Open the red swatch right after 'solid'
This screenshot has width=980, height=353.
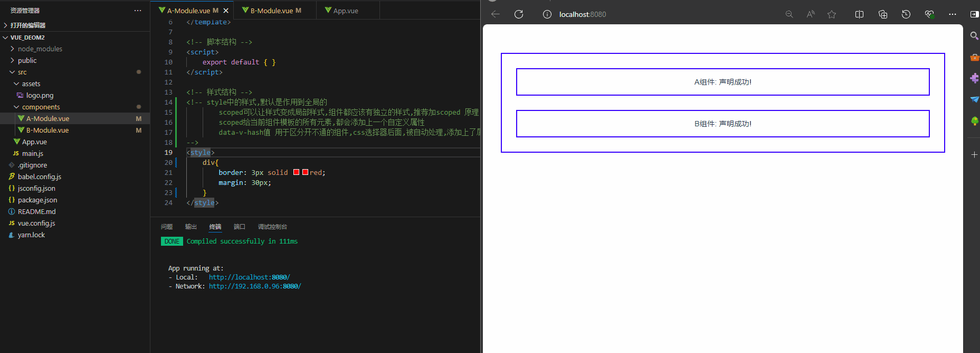pyautogui.click(x=297, y=172)
